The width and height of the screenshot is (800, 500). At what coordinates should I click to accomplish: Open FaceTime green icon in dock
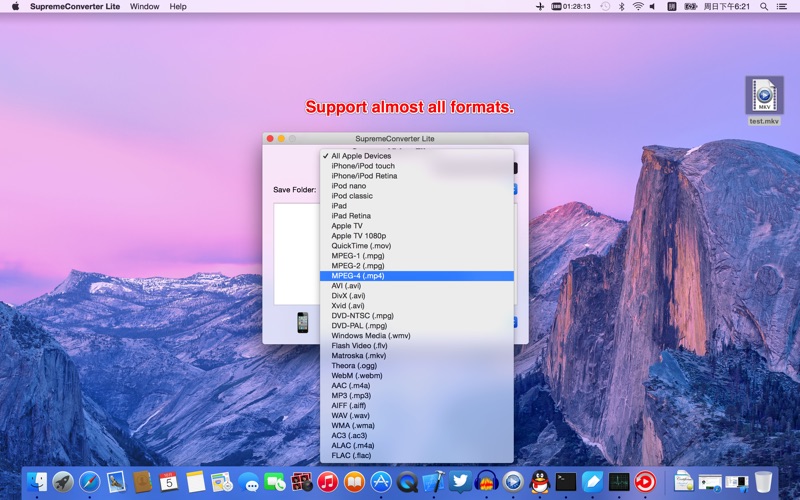[x=275, y=482]
